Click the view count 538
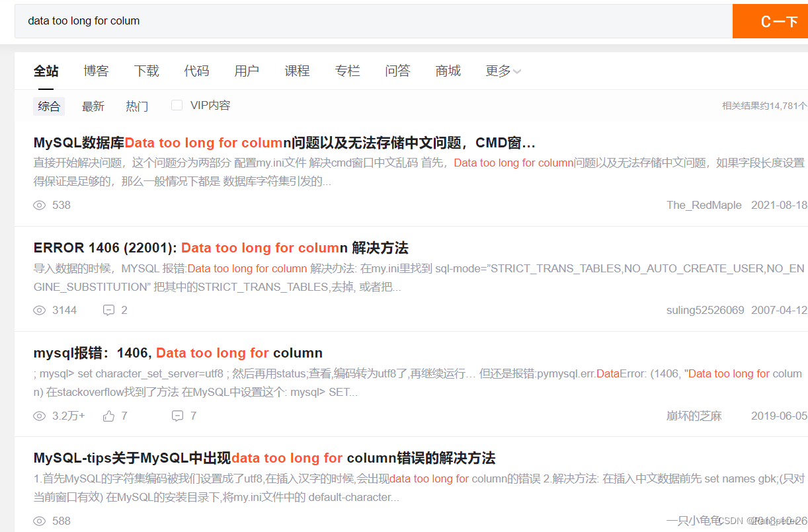The image size is (808, 532). click(61, 206)
